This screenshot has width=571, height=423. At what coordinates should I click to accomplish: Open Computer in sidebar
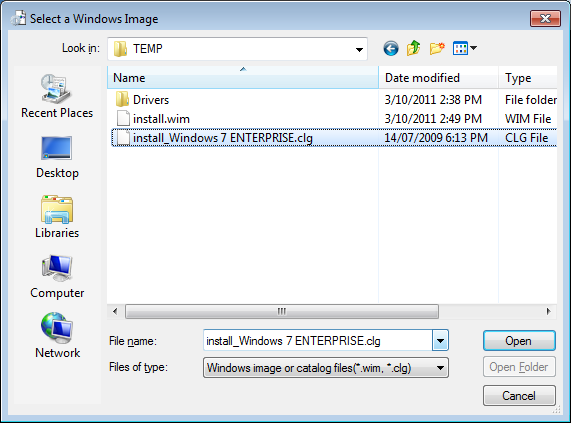pyautogui.click(x=57, y=277)
